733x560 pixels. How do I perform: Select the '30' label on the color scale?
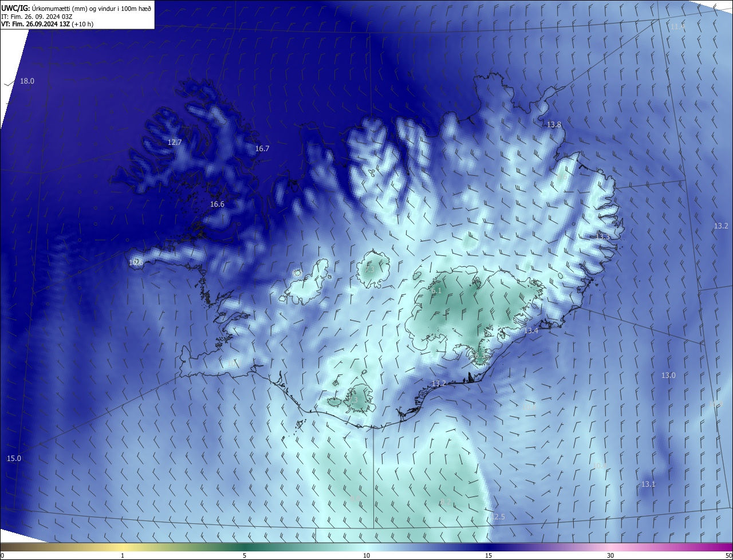click(610, 555)
